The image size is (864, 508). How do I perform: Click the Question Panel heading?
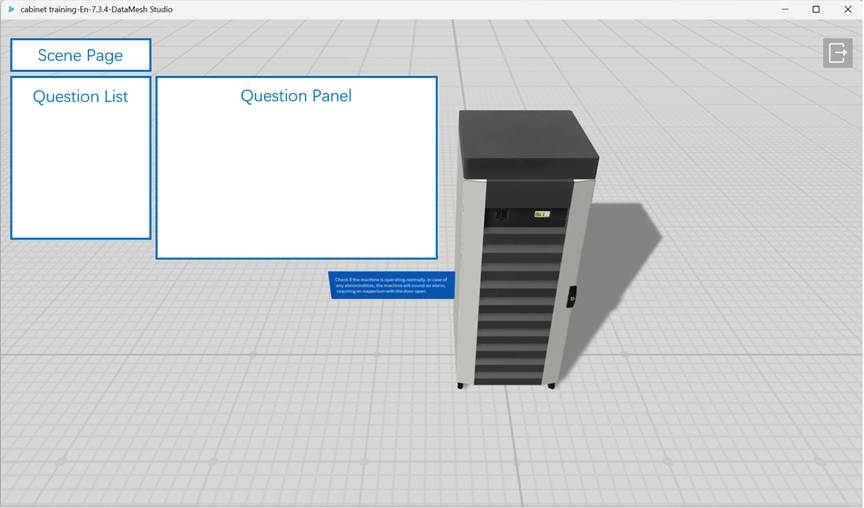pos(296,96)
